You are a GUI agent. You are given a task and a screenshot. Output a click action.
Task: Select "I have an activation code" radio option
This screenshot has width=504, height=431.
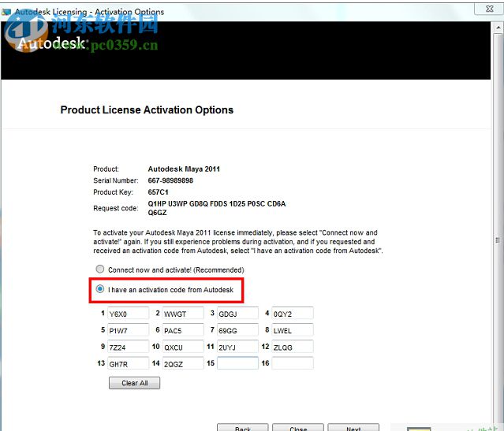pos(100,289)
